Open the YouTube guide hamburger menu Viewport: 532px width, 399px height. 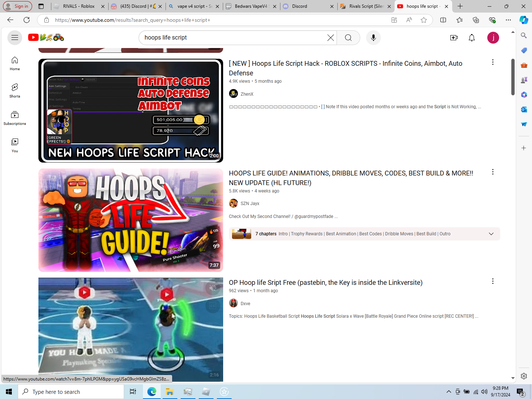15,38
